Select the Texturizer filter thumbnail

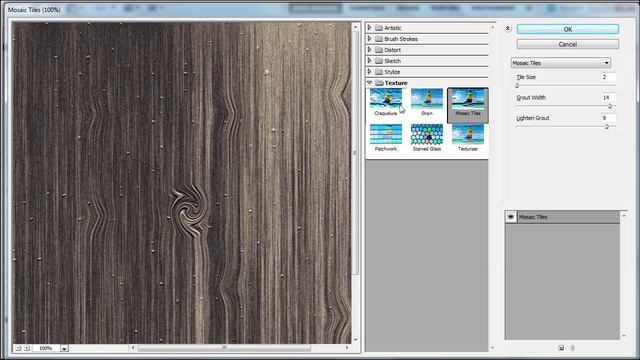(468, 138)
